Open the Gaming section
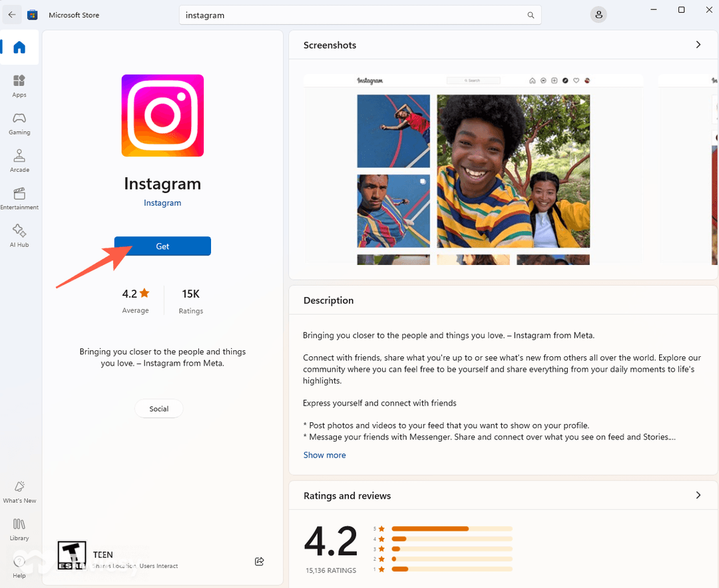 click(19, 124)
